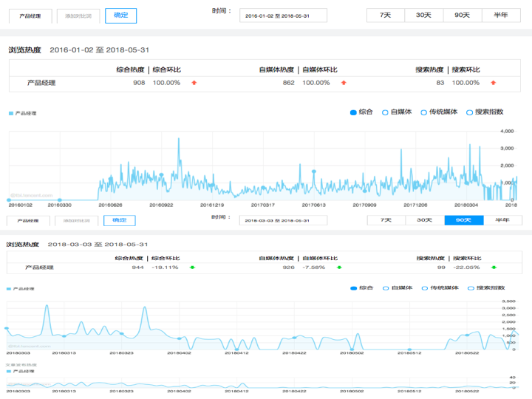The width and height of the screenshot is (532, 399).
Task: Click red up arrow beside 自媒体环比 100.00%
Action: point(344,83)
